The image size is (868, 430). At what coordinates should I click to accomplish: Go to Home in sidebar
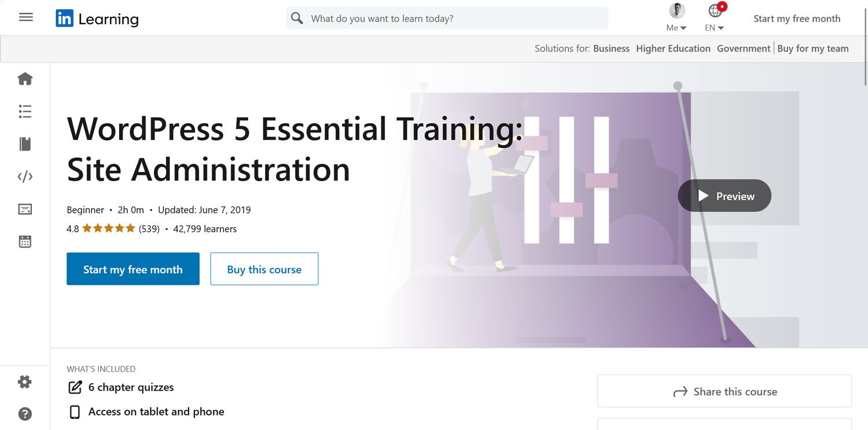25,79
